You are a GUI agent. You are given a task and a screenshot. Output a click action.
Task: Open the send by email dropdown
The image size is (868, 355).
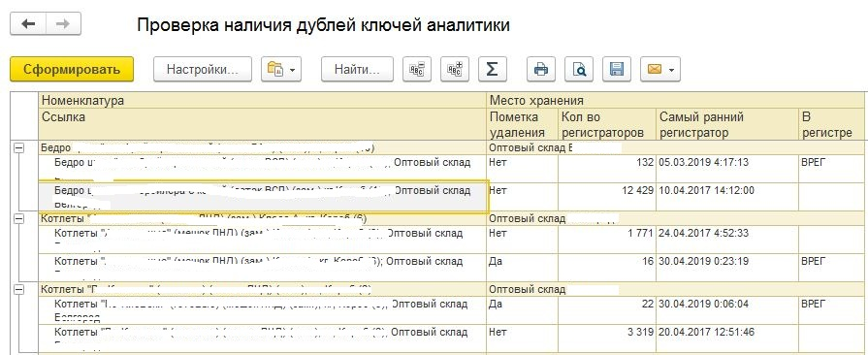tap(660, 69)
